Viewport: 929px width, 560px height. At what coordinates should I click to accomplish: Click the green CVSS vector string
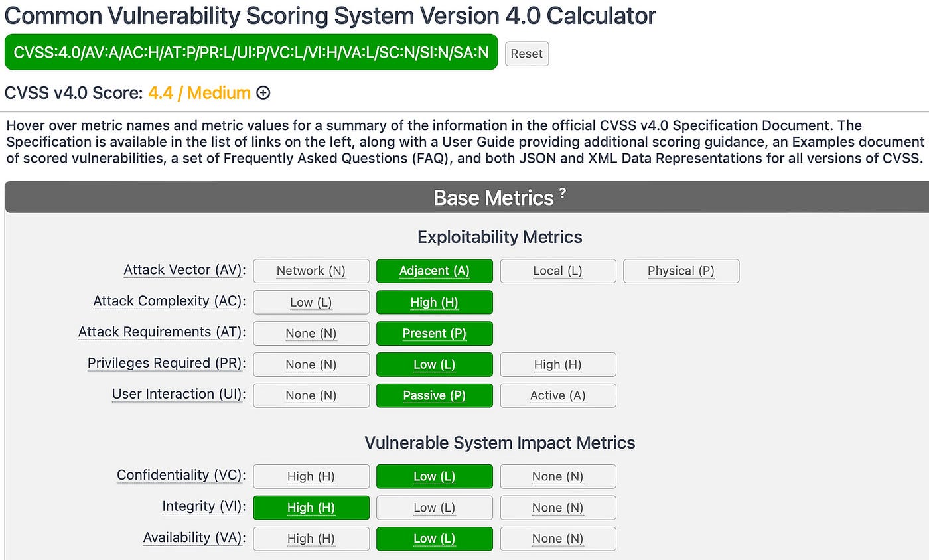[x=251, y=52]
